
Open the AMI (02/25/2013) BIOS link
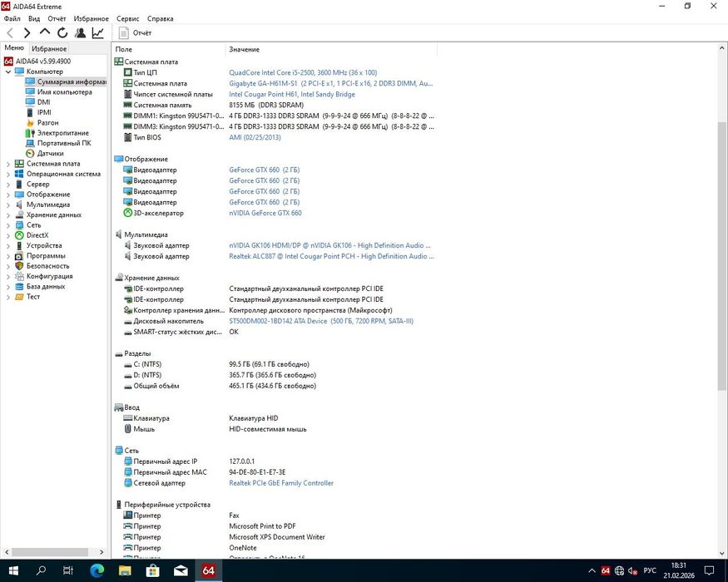coord(255,137)
